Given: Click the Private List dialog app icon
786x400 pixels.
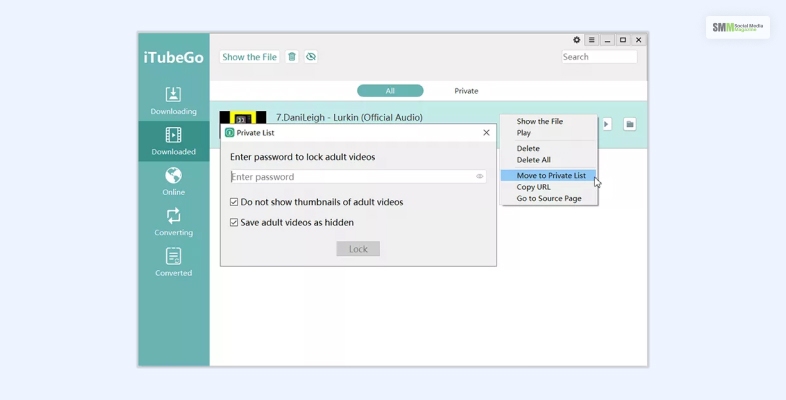Looking at the screenshot, I should coord(230,133).
